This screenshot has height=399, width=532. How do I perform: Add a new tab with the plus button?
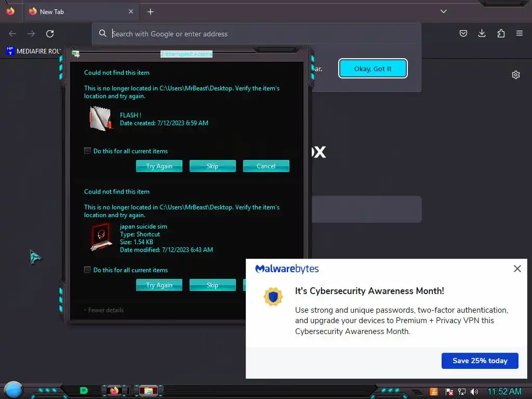coord(150,12)
